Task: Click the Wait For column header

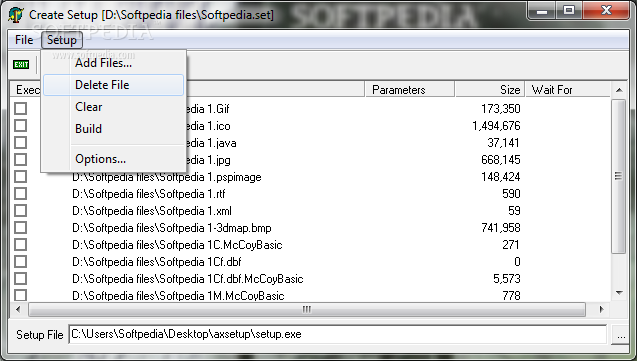Action: (568, 90)
